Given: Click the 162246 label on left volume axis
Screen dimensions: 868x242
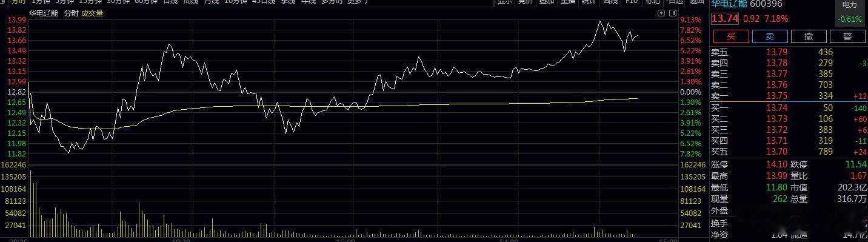Looking at the screenshot, I should [14, 164].
